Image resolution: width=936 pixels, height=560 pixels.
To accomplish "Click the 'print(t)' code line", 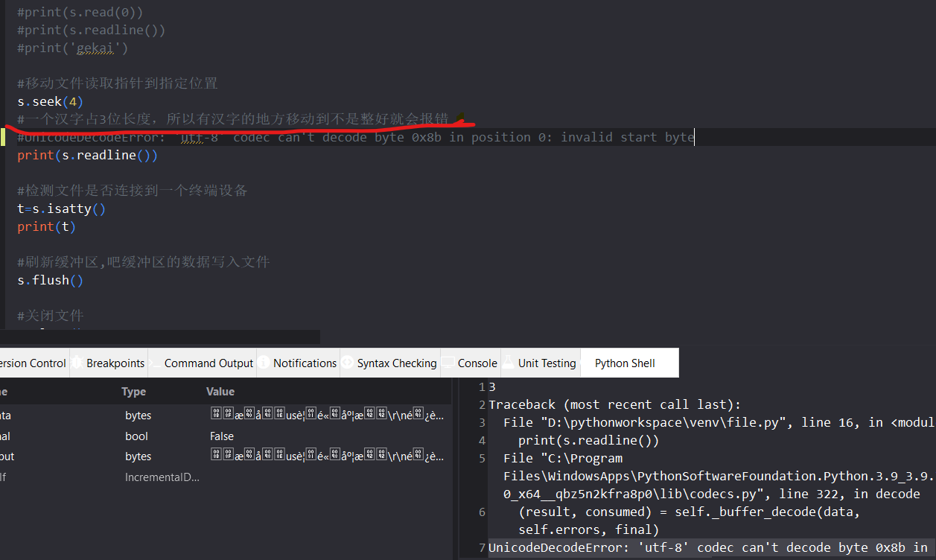I will tap(46, 226).
